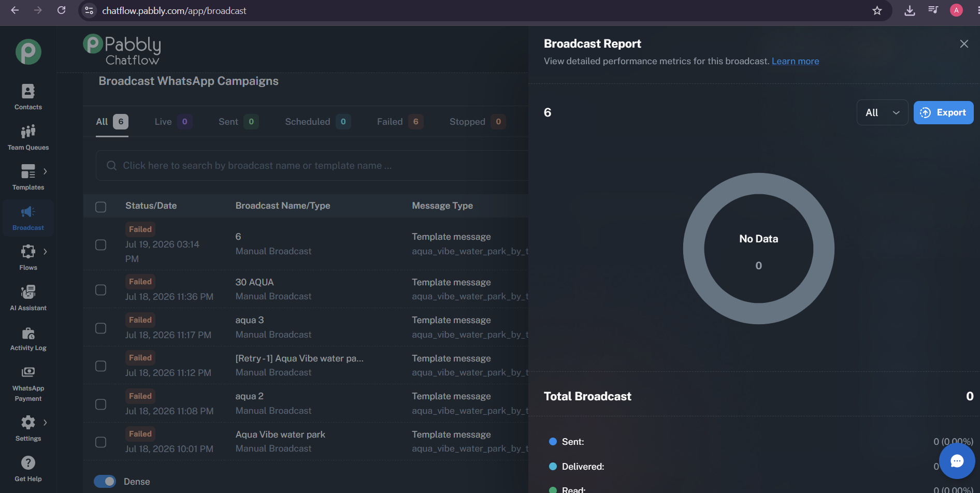
Task: Click the blue Sent legend dot
Action: 553,442
